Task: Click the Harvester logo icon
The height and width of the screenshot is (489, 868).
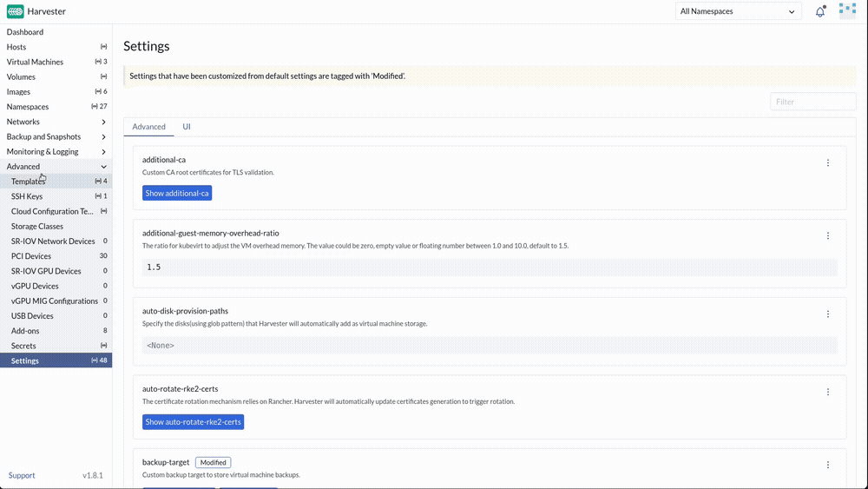Action: 15,11
